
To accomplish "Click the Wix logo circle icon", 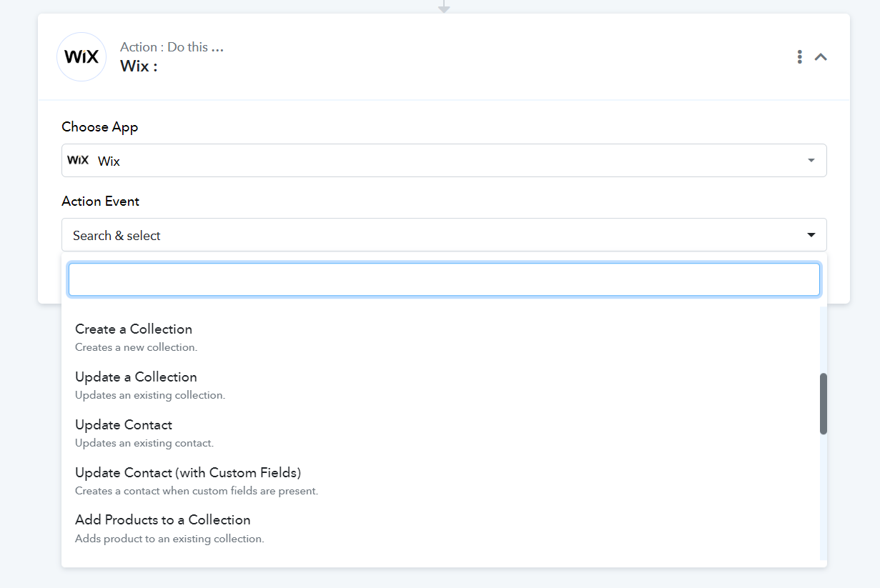I will pyautogui.click(x=81, y=57).
